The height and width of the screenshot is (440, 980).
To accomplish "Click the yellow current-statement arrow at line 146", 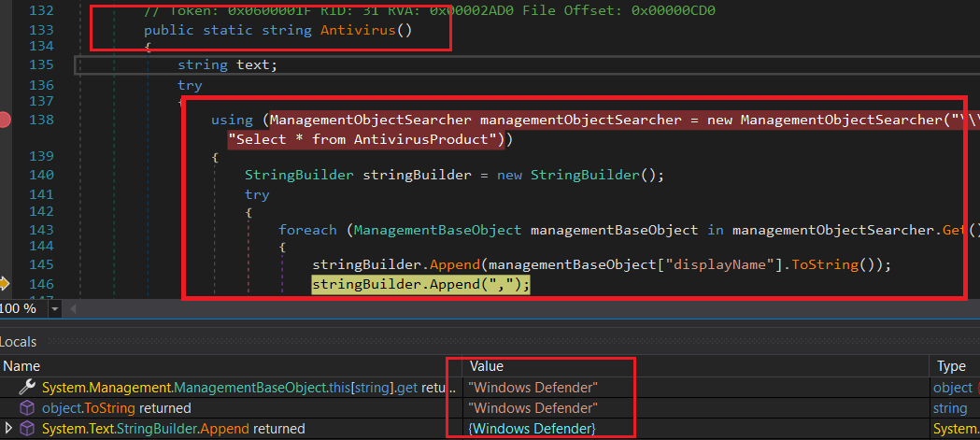I will point(5,284).
